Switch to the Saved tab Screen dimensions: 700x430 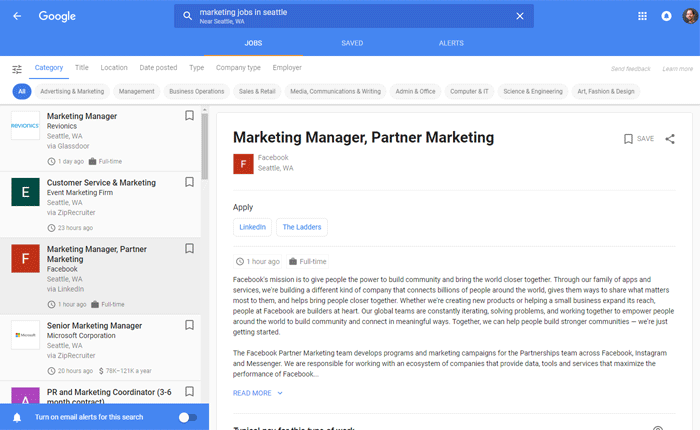[x=352, y=43]
